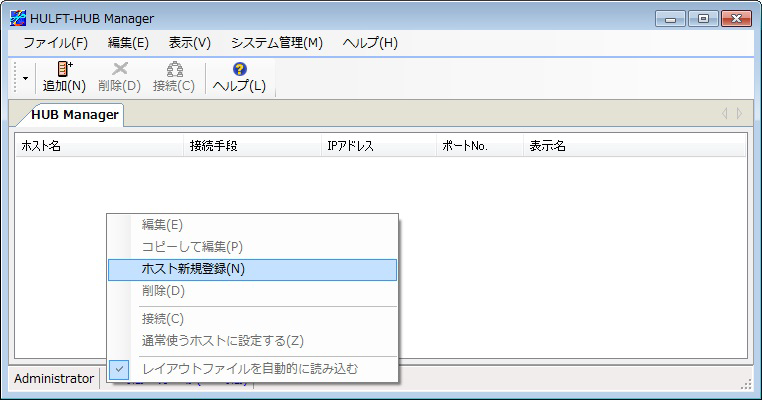Screen dimensions: 762x400
Task: Toggle レイアウトファイルを自動的に読み込む checkbox item
Action: click(252, 369)
